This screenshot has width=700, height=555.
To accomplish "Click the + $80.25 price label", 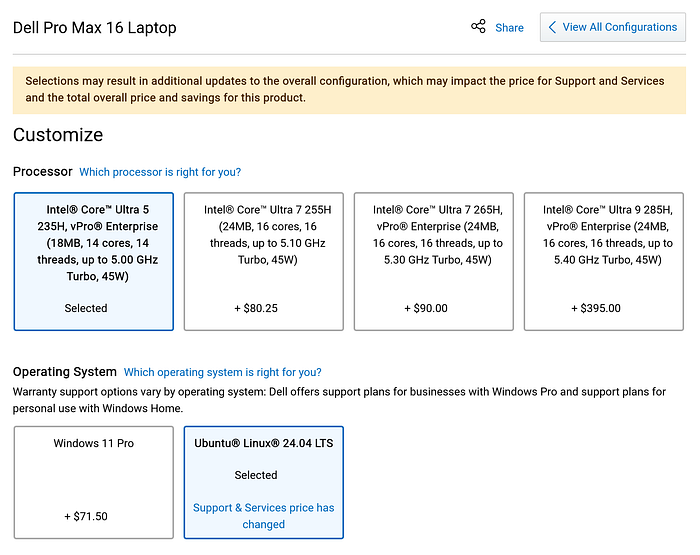I will (x=255, y=308).
